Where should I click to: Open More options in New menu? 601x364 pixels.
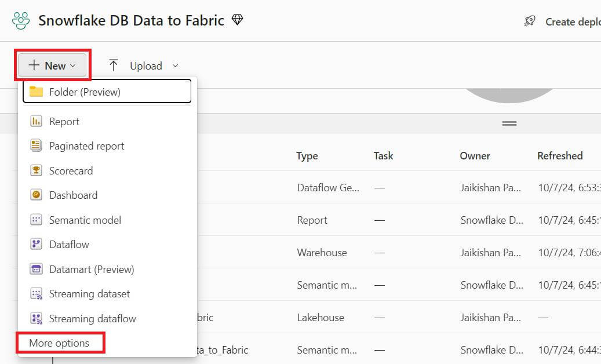[x=60, y=343]
